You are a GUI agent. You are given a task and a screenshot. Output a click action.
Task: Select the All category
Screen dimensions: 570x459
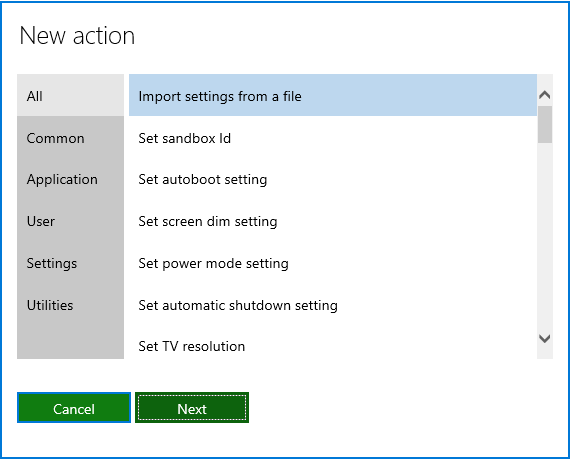pyautogui.click(x=70, y=96)
